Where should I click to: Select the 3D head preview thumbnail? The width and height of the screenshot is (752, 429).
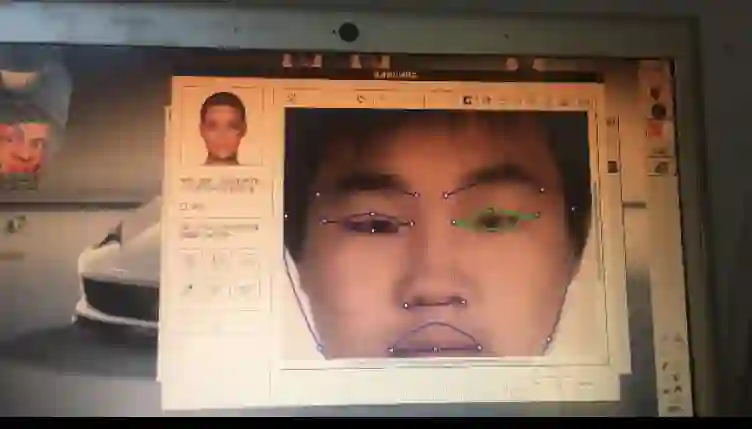tap(223, 128)
